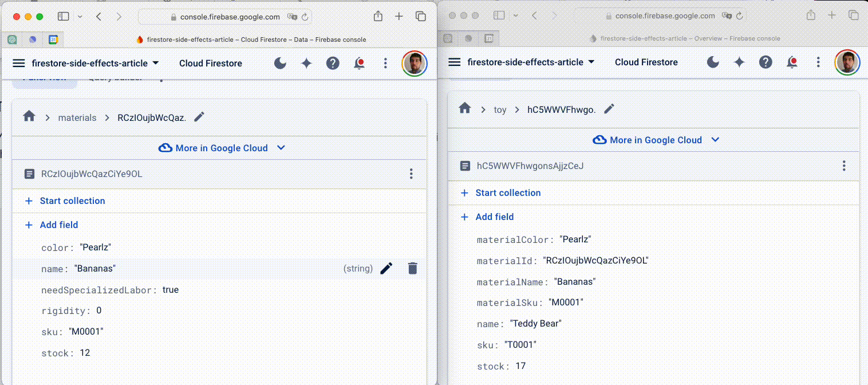The image size is (868, 385).
Task: Open options for document hC5WWVFhwgonsAjjzCeJ
Action: click(x=844, y=166)
